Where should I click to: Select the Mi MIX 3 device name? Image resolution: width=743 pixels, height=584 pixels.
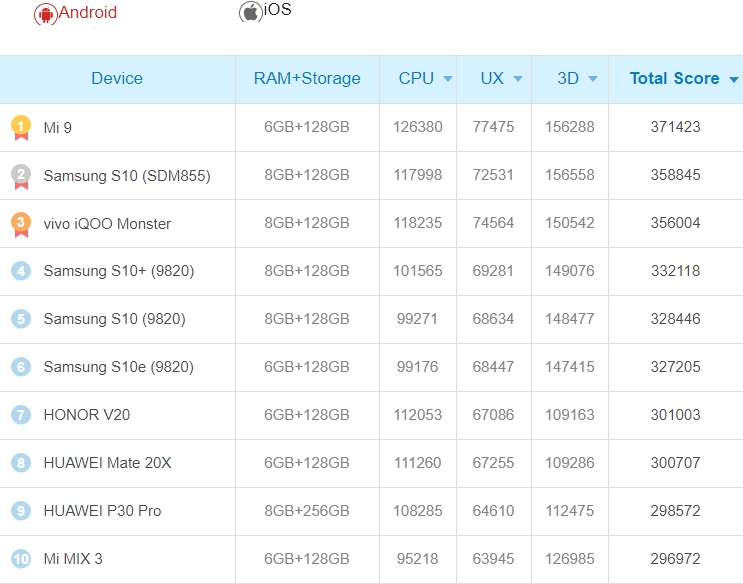pos(73,558)
